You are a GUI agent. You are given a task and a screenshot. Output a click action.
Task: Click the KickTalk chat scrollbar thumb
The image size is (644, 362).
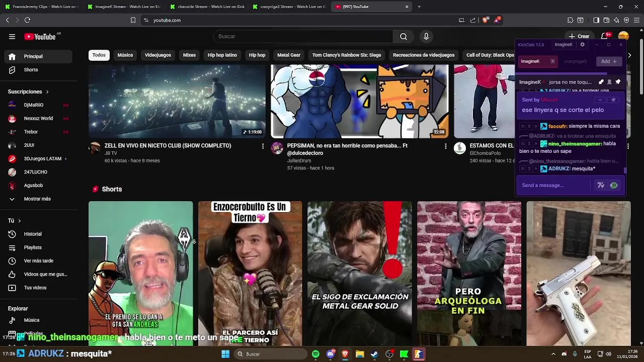point(625,171)
